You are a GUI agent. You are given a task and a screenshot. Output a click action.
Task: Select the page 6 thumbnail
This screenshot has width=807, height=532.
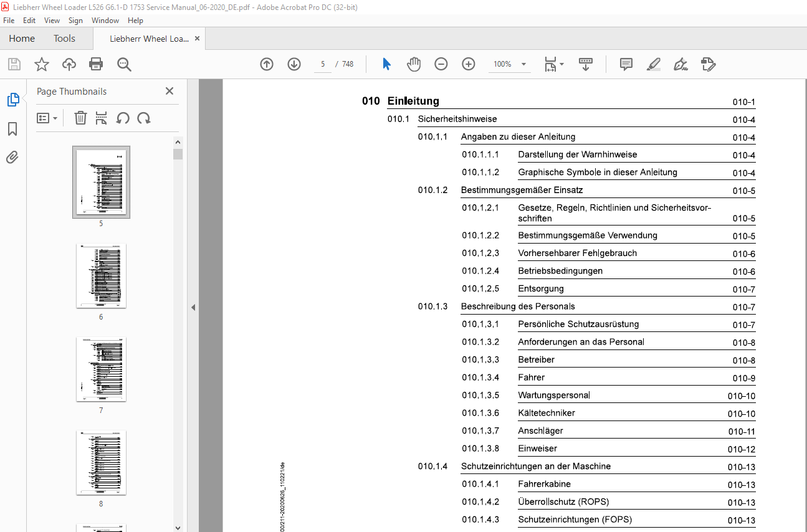[101, 276]
